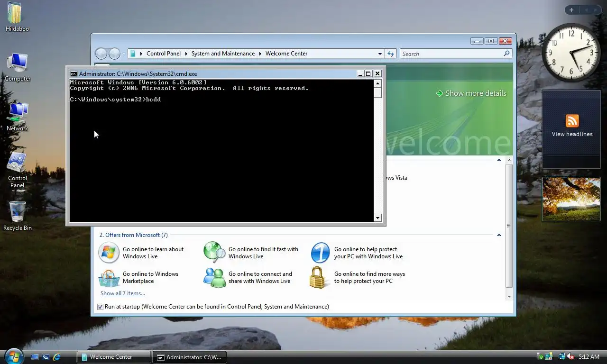This screenshot has height=364, width=607.
Task: Click Go online to find it fast text
Action: point(263,253)
